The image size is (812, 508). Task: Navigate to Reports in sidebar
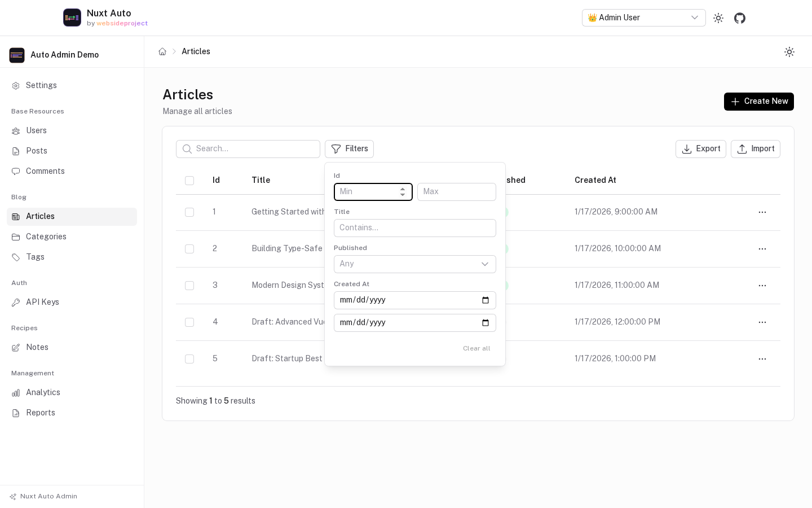tap(72, 413)
